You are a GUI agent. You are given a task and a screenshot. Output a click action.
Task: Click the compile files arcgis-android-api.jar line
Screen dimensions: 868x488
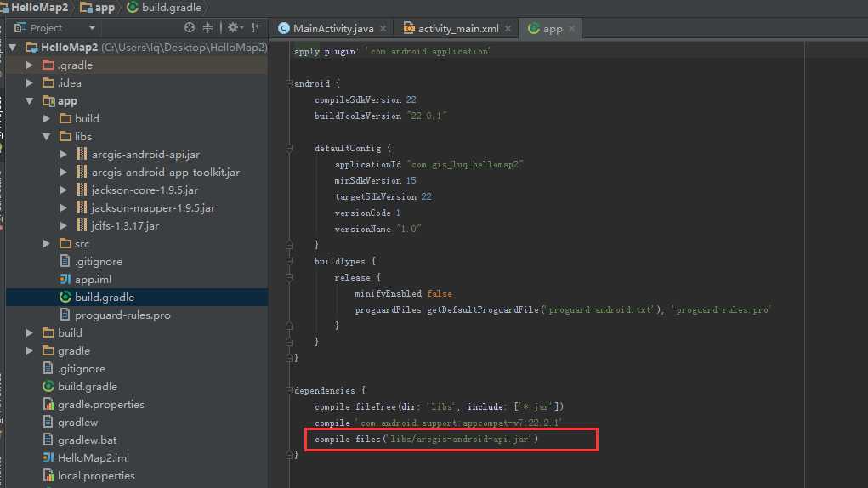pyautogui.click(x=427, y=440)
